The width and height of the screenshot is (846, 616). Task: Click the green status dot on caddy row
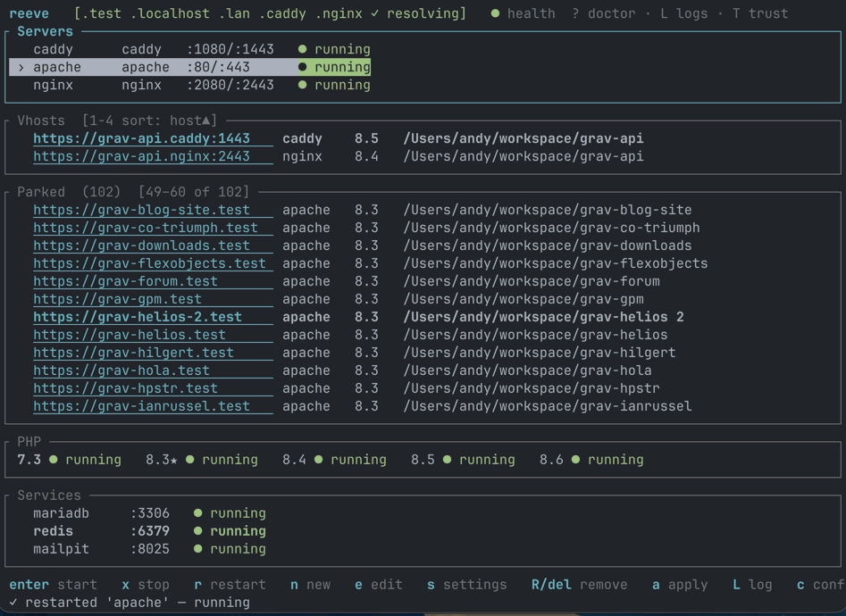coord(303,49)
